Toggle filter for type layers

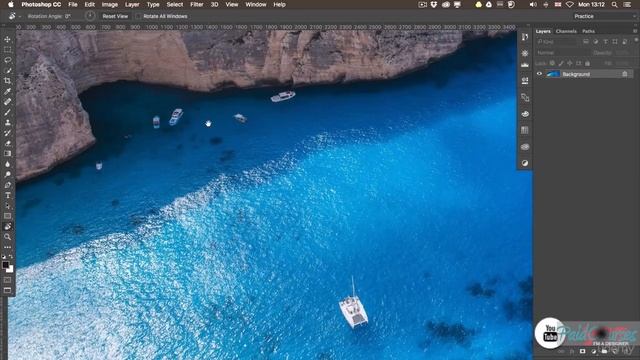click(x=605, y=42)
